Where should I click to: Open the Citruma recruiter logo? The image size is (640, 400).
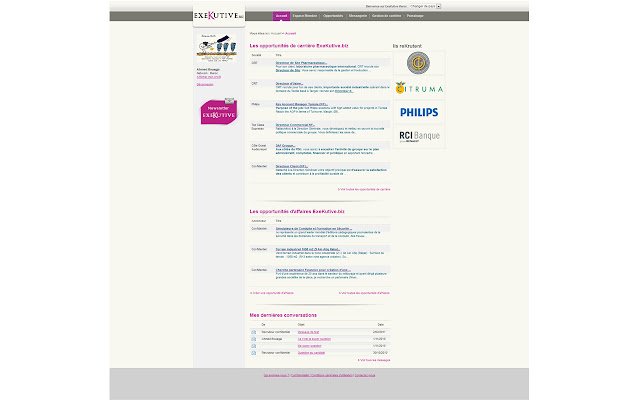coord(419,88)
